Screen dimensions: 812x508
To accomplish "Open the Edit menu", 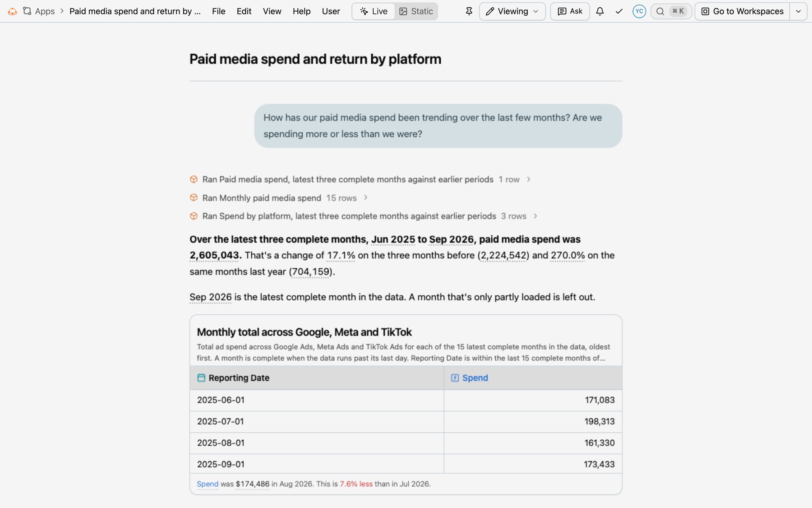I will point(244,11).
